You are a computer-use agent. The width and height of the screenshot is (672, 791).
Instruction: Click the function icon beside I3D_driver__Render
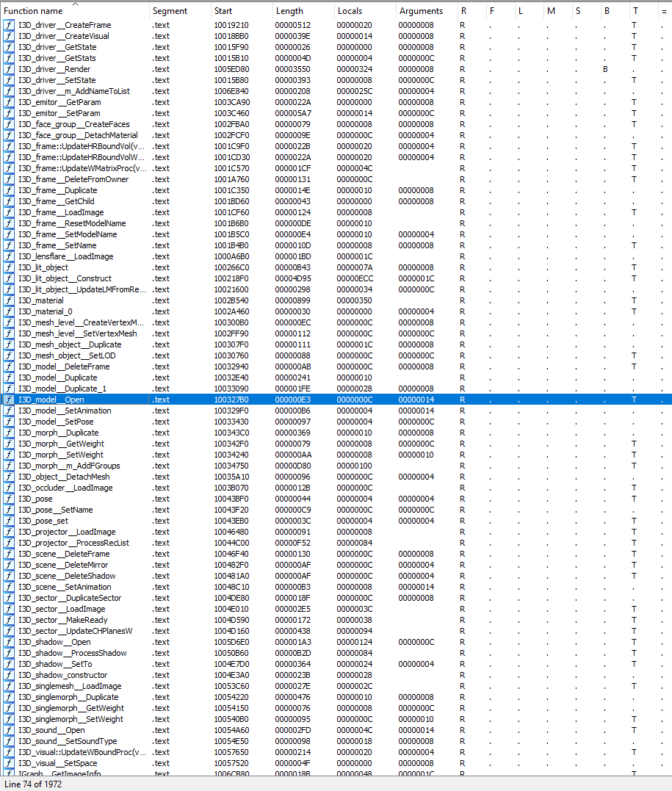point(9,69)
